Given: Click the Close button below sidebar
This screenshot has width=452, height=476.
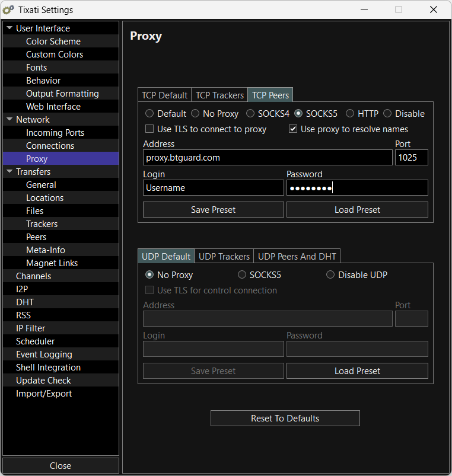Looking at the screenshot, I should 61,466.
